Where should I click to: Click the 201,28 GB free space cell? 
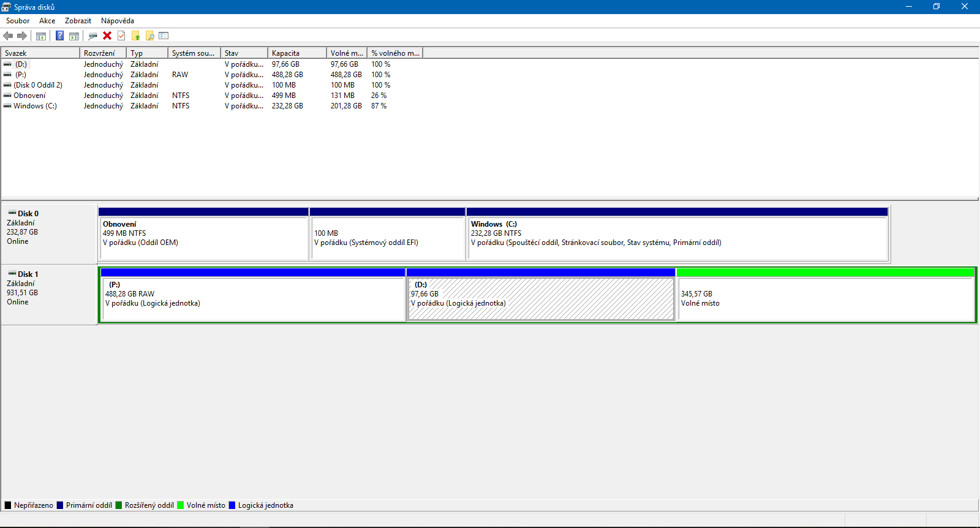pos(346,106)
